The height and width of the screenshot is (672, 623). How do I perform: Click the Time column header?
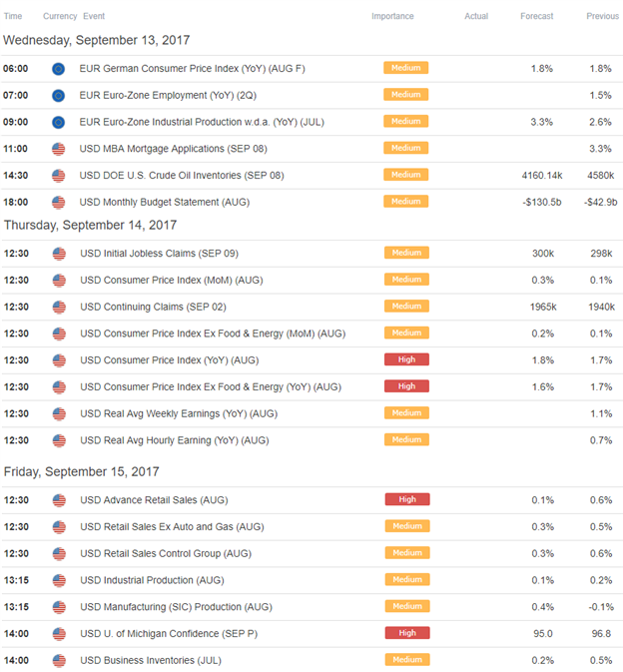[13, 16]
